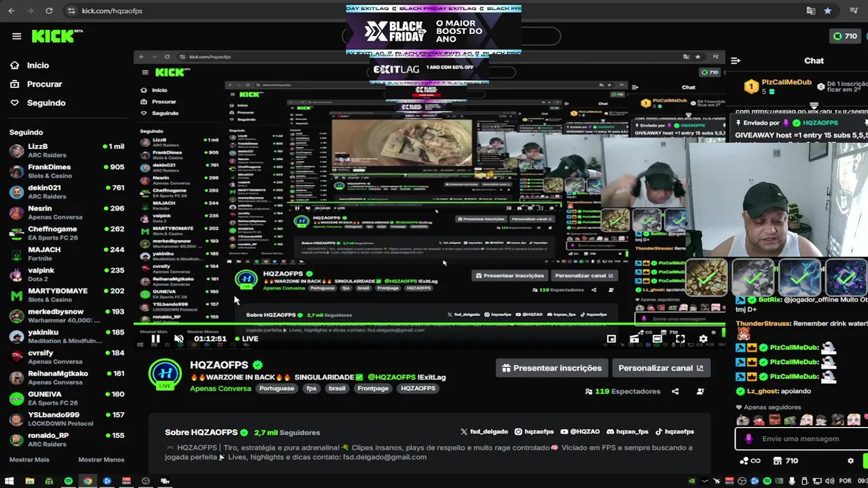
Task: Open browser media control icon
Action: [854, 11]
